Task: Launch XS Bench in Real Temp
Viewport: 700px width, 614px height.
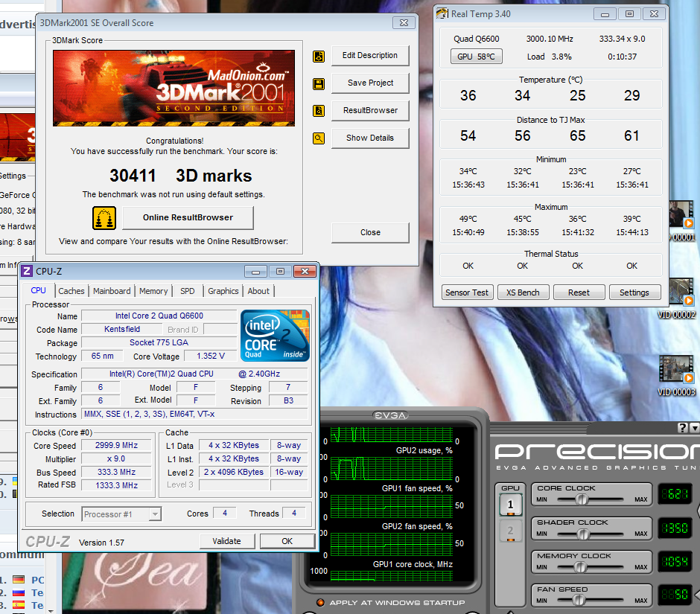Action: (523, 292)
